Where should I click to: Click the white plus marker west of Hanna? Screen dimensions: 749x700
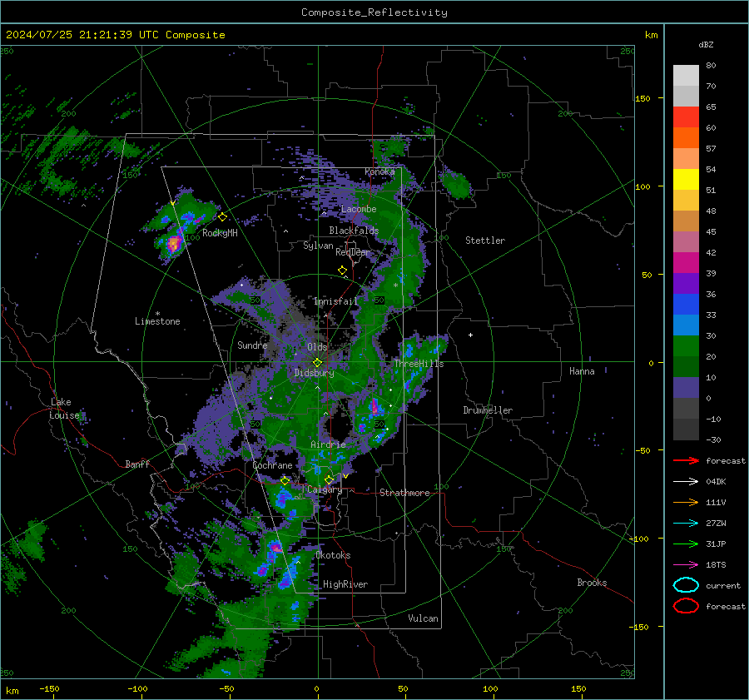tap(470, 335)
